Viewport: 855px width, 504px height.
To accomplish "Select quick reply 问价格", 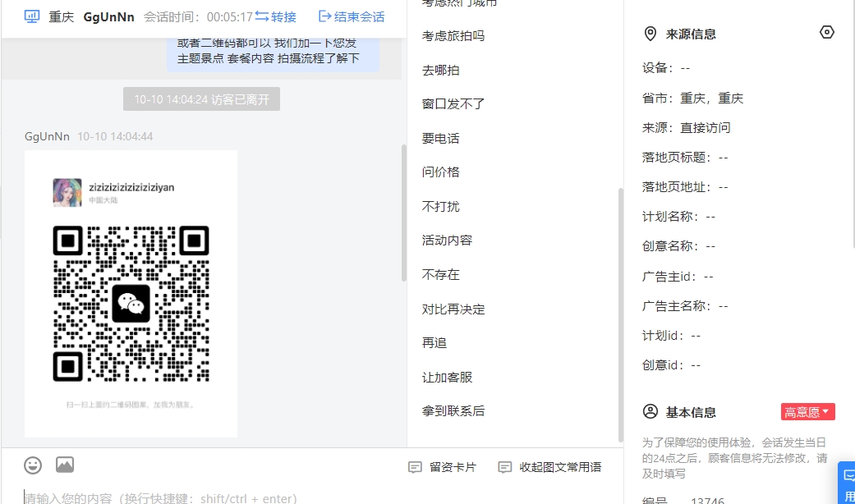I will click(440, 172).
